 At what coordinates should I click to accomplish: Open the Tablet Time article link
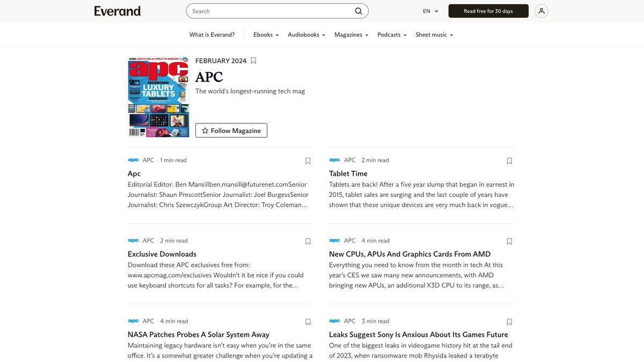tap(348, 173)
